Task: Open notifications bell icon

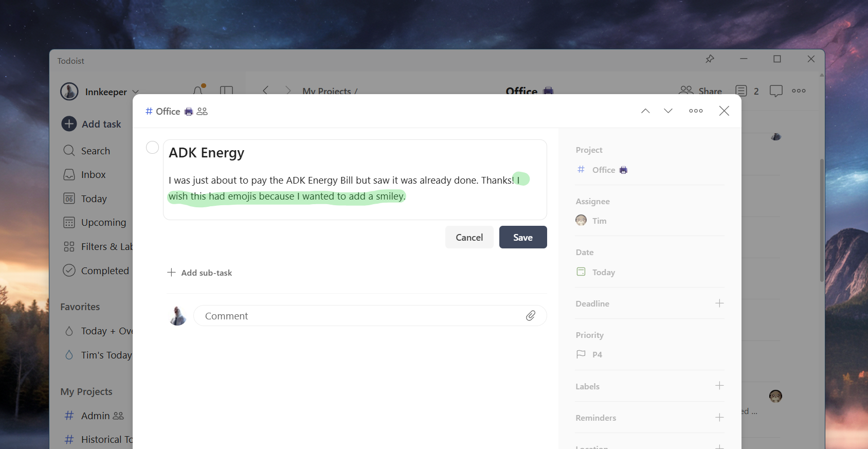Action: tap(198, 91)
